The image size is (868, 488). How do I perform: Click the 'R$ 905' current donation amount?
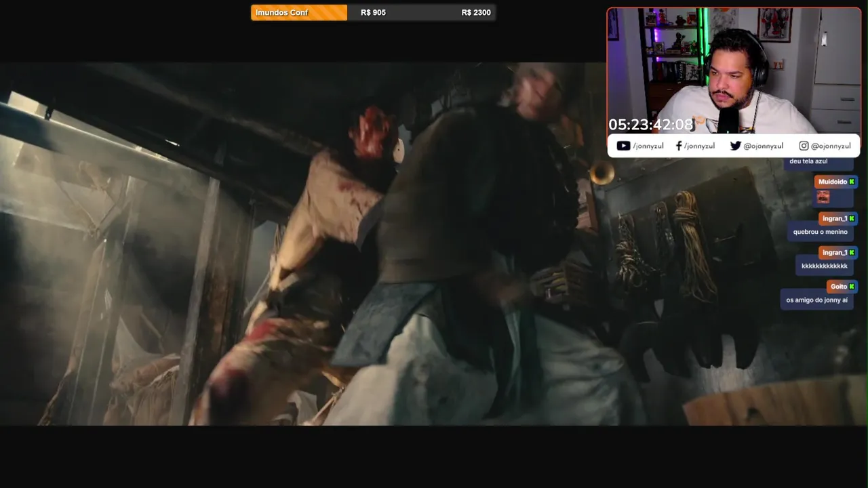coord(373,12)
